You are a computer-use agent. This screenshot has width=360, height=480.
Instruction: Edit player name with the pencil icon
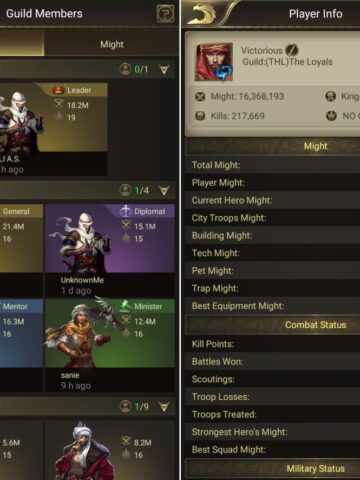(x=291, y=50)
